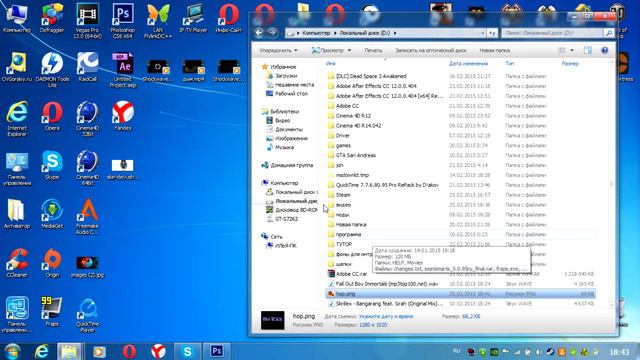Expand the Просмотр button dropdown arrow

tap(349, 50)
